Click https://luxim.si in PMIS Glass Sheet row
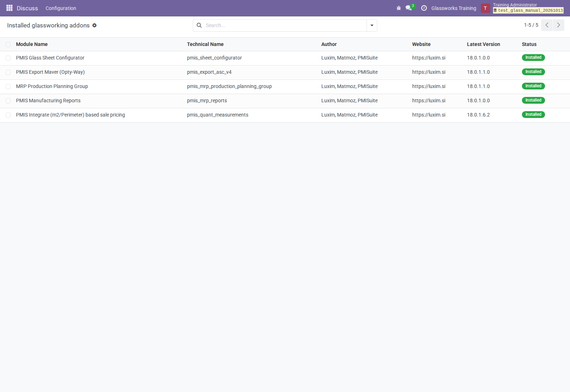570x392 pixels. (x=429, y=58)
